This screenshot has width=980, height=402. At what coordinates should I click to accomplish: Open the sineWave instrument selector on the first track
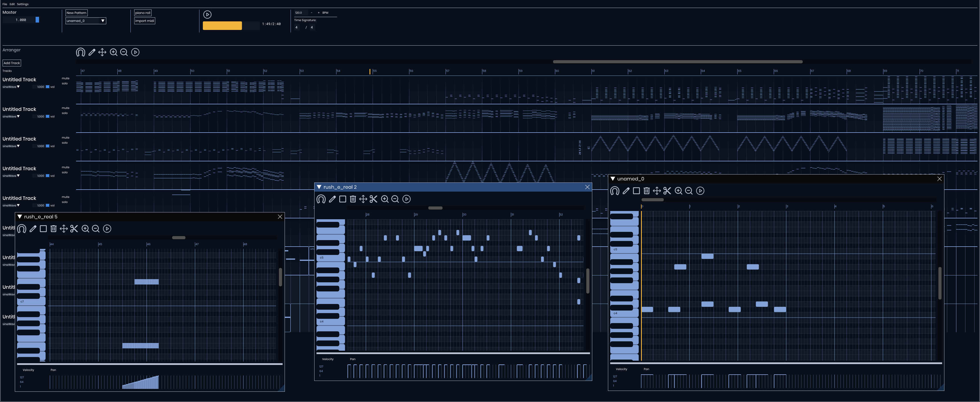tap(10, 87)
